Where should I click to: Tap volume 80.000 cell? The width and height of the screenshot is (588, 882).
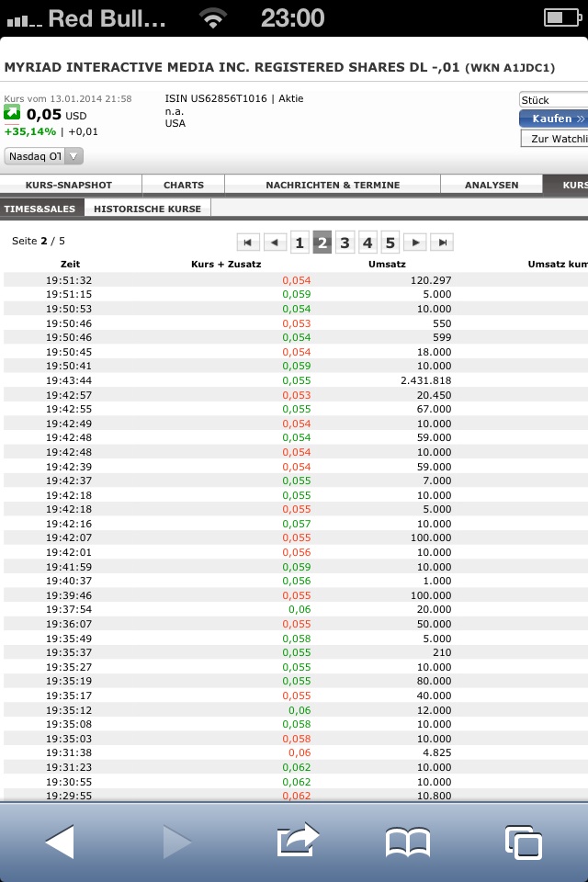[x=434, y=681]
